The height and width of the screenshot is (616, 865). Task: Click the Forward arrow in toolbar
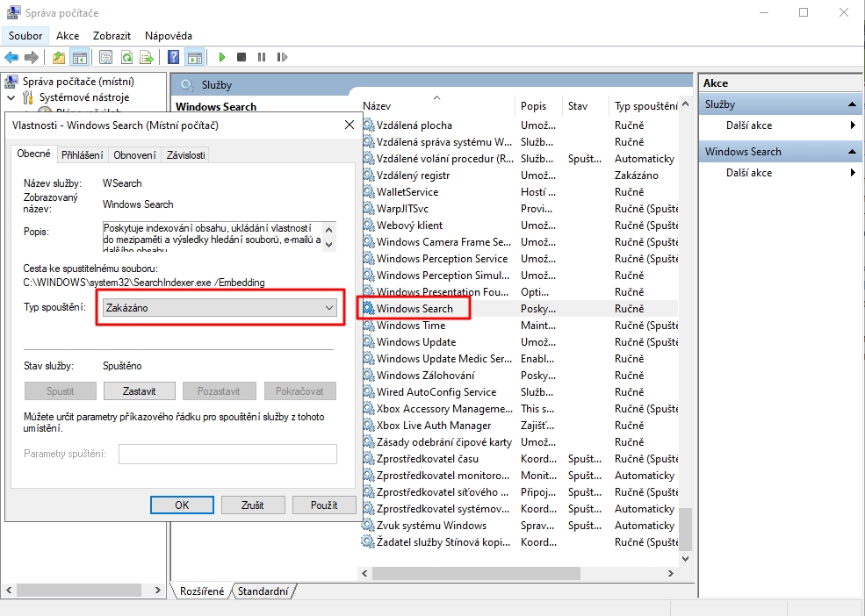click(32, 57)
